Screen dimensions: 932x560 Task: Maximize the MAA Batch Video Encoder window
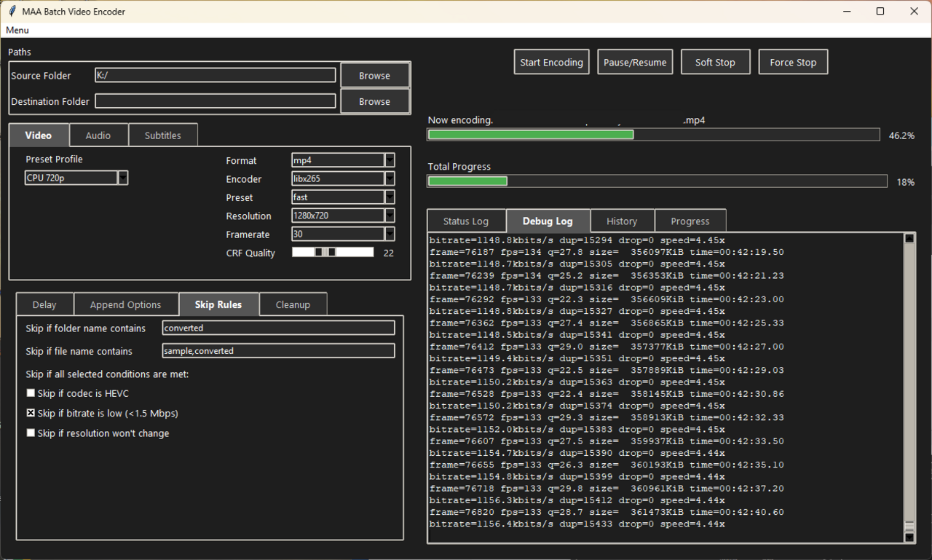pos(880,12)
